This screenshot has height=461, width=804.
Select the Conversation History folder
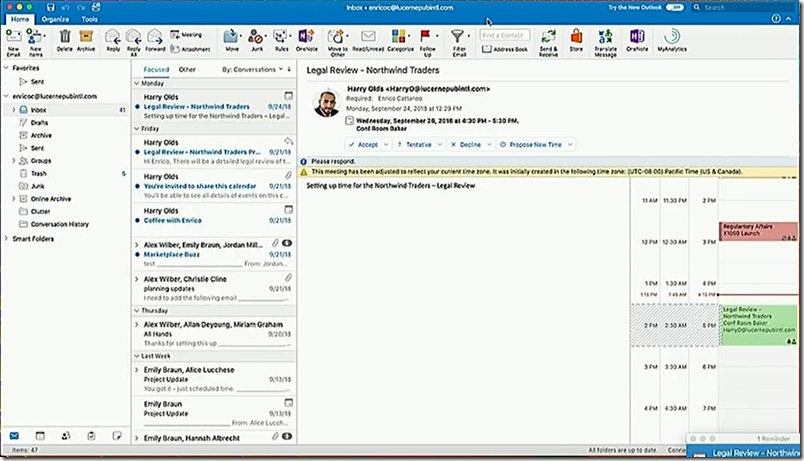[59, 224]
